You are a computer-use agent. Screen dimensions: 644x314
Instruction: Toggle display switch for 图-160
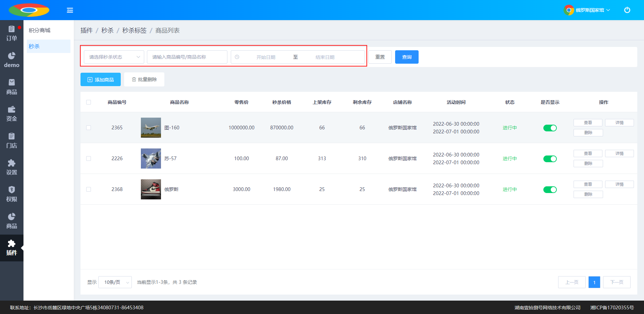pyautogui.click(x=550, y=128)
